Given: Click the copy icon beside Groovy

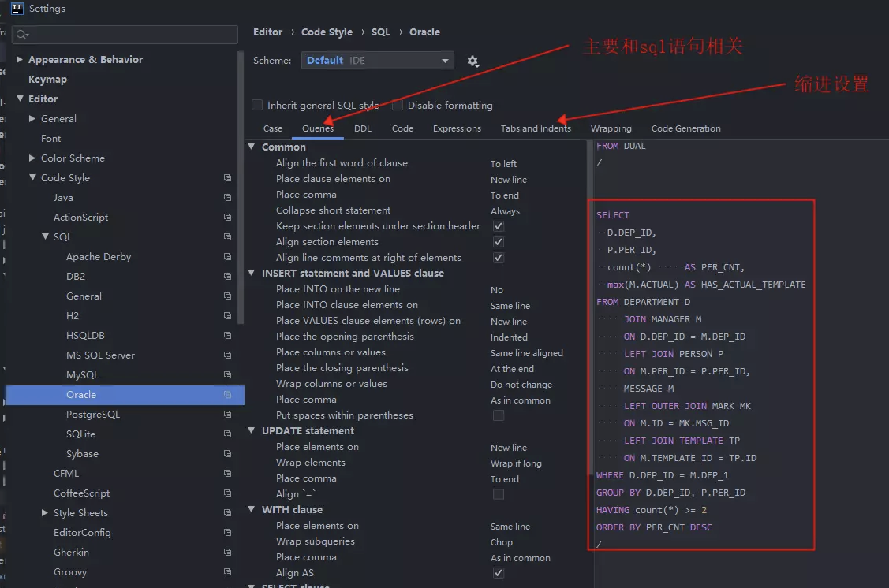Looking at the screenshot, I should (227, 572).
